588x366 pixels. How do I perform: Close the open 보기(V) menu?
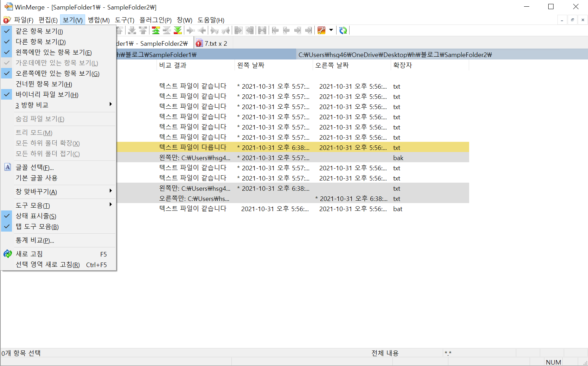73,20
